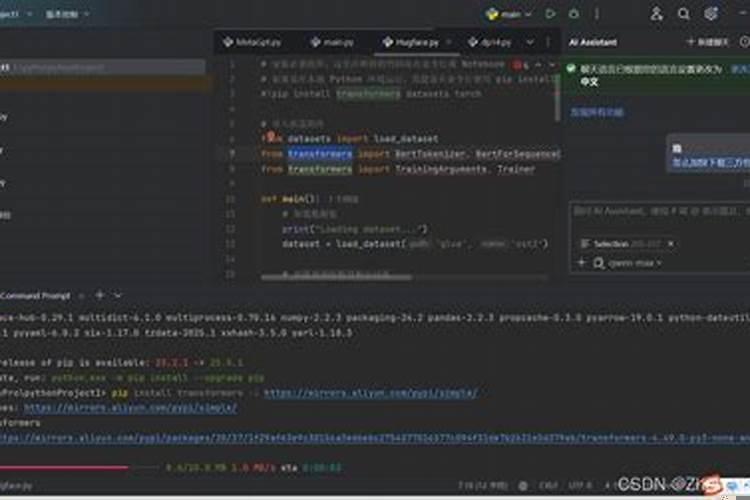
Task: Select the Hugface.py editor tab
Action: tap(411, 43)
